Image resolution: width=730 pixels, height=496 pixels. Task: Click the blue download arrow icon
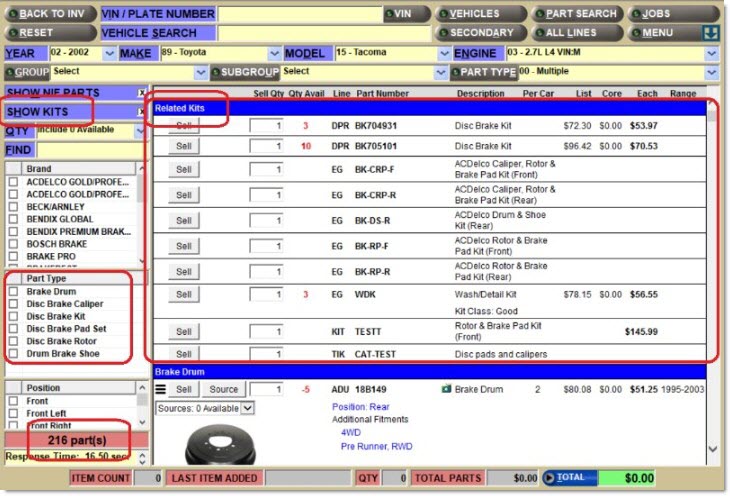[x=711, y=33]
